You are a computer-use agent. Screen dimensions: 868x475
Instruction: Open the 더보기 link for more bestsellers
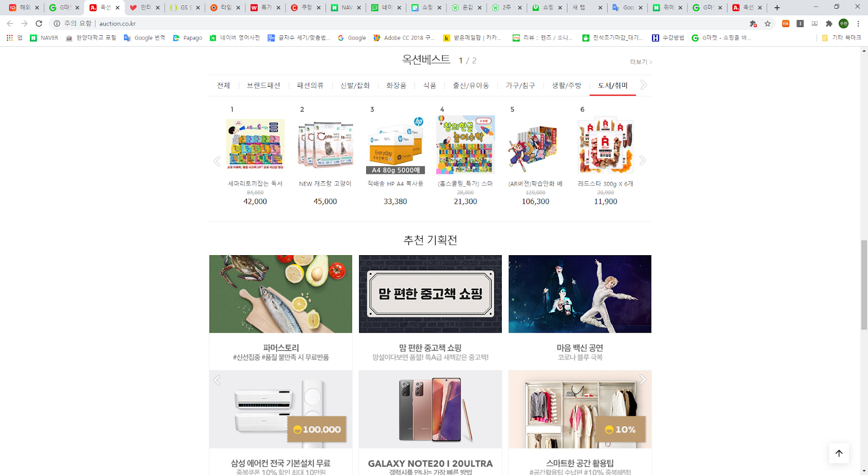pyautogui.click(x=641, y=62)
